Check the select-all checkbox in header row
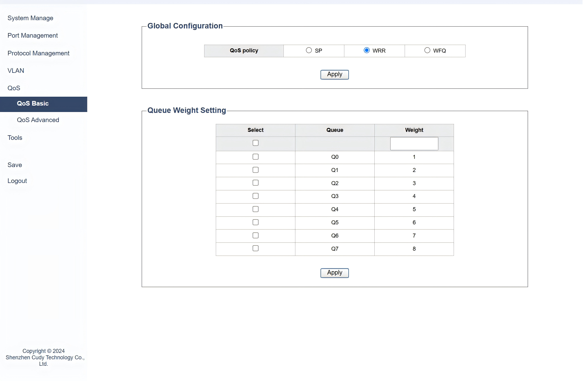 point(255,143)
